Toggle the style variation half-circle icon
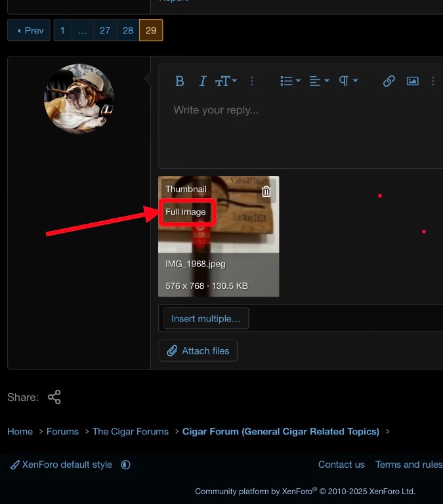443x504 pixels. coord(125,465)
